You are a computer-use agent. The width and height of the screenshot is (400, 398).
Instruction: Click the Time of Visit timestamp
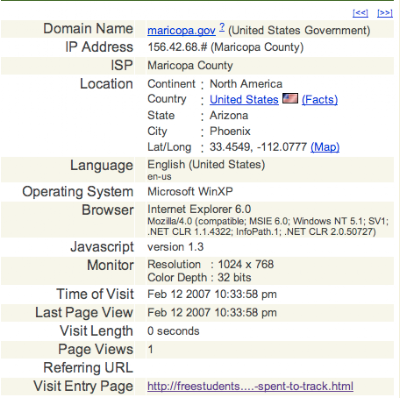(212, 294)
